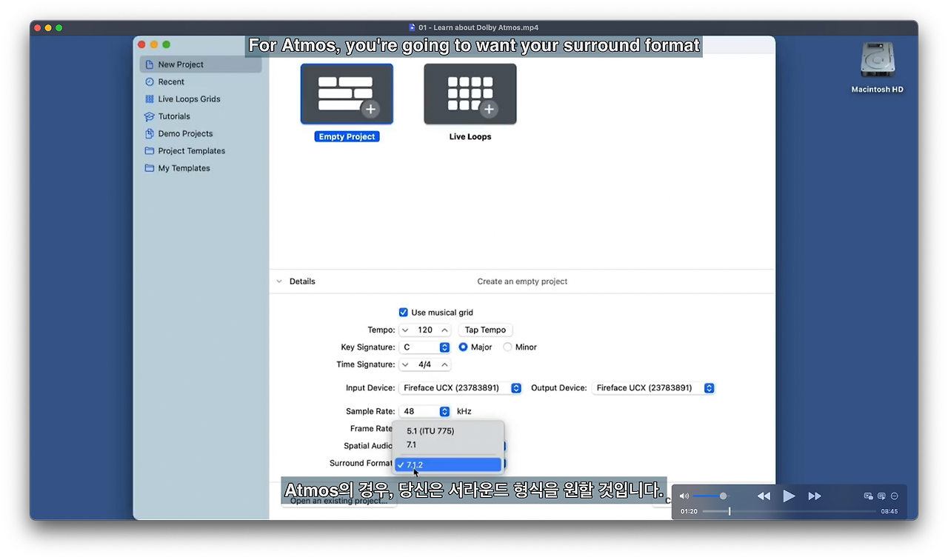Image resolution: width=948 pixels, height=560 pixels.
Task: Click the video file icon in title bar
Action: (x=412, y=27)
